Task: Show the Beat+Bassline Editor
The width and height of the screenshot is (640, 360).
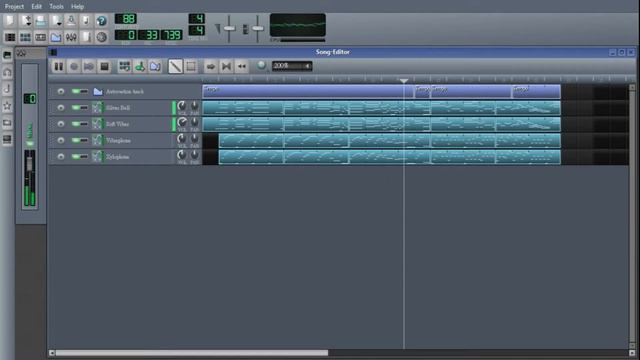Action: [25, 37]
